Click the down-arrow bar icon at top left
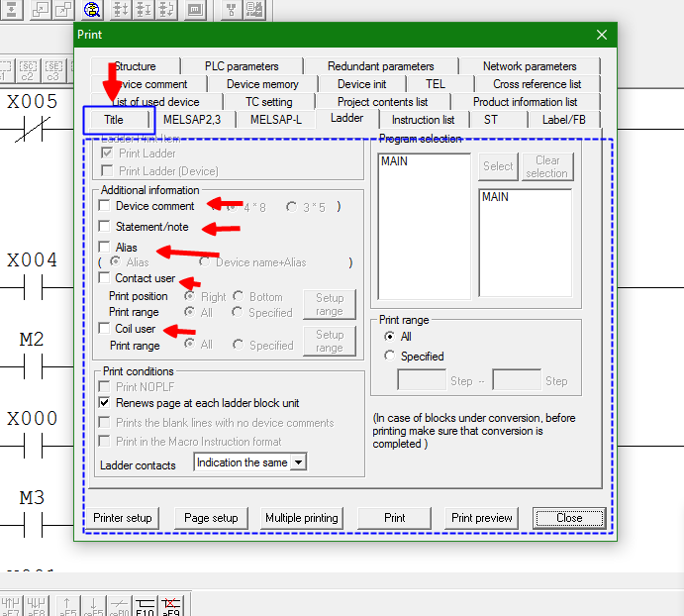The image size is (684, 616). pyautogui.click(x=11, y=10)
